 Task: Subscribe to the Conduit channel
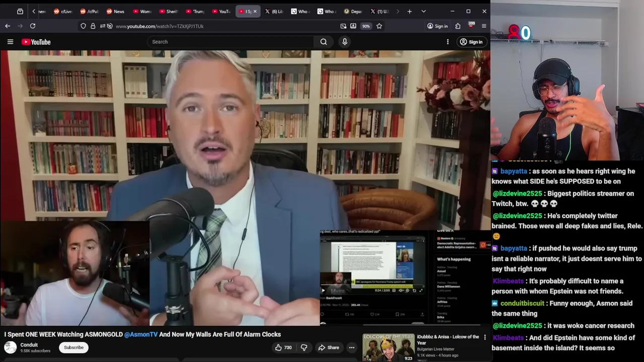pyautogui.click(x=73, y=347)
